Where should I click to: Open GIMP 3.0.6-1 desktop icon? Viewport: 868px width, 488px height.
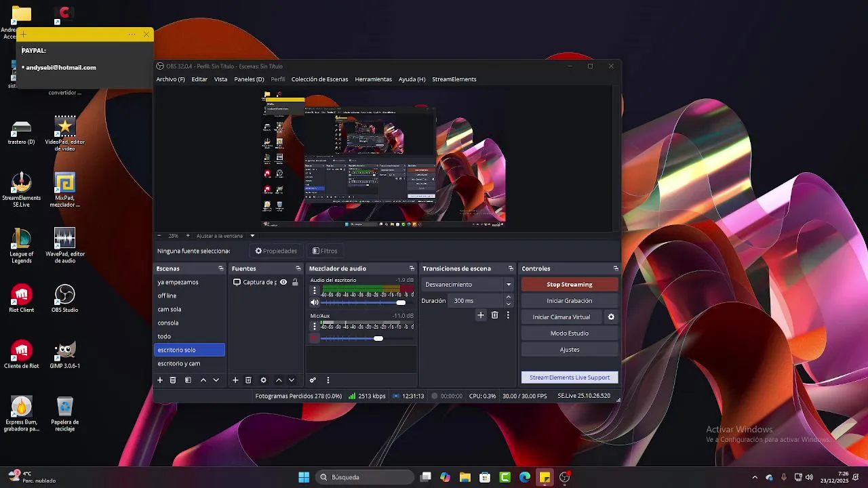click(64, 354)
